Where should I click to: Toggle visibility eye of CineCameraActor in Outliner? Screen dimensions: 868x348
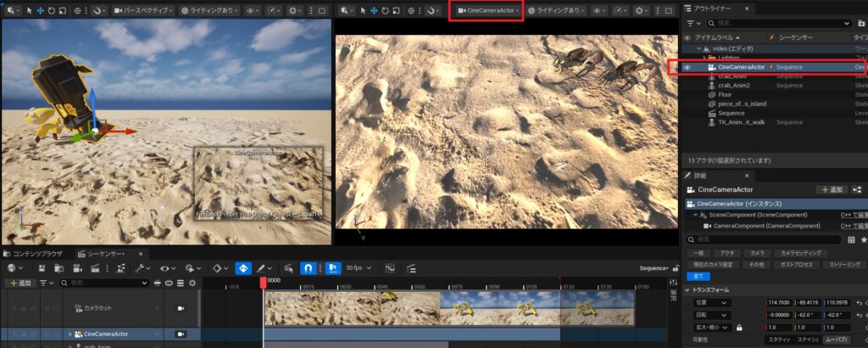[687, 67]
